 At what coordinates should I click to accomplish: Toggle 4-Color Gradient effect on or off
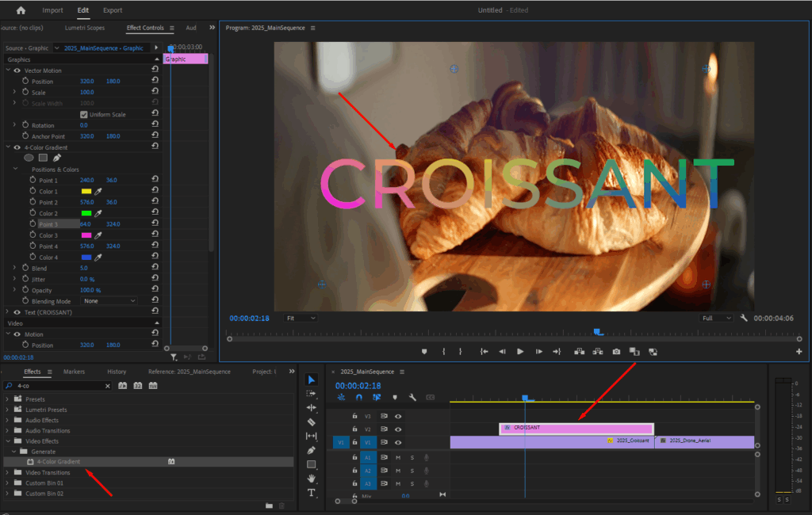(x=17, y=147)
